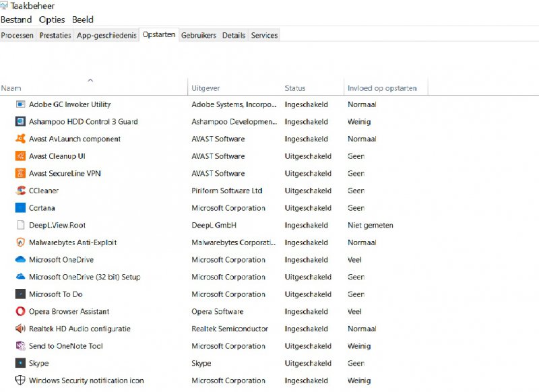Select the Ashampoo HDD Control 3 Guard name
This screenshot has height=392, width=539.
pos(83,121)
